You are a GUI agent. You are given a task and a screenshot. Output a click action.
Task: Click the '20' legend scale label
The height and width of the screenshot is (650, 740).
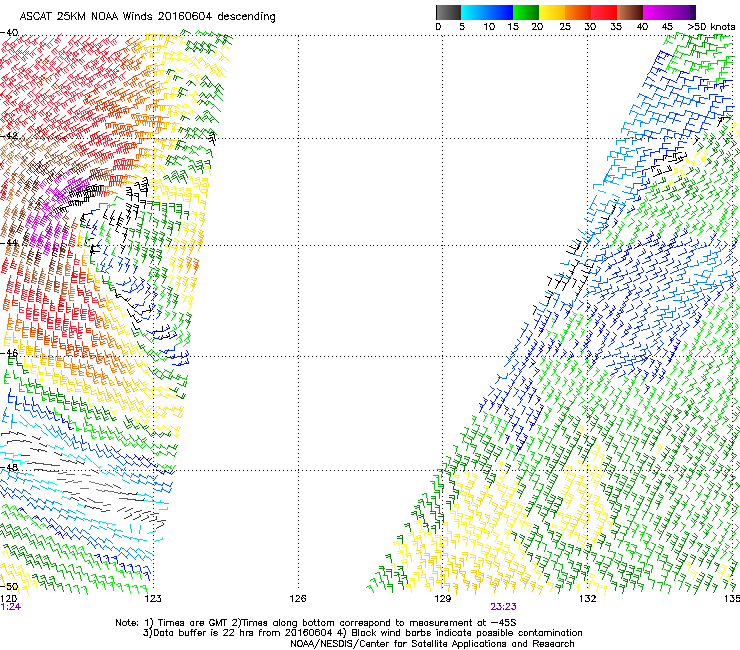[x=537, y=27]
